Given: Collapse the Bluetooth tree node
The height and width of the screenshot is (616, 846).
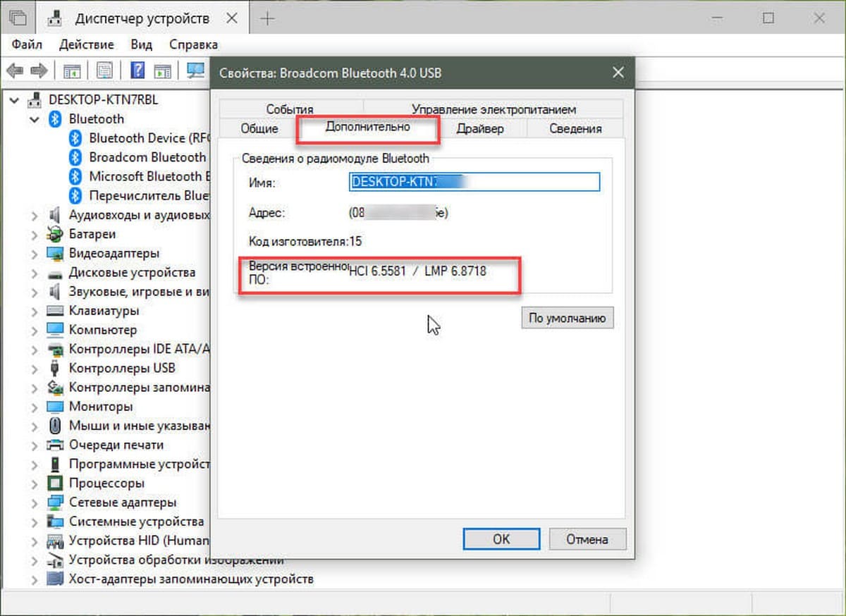Looking at the screenshot, I should [x=34, y=119].
